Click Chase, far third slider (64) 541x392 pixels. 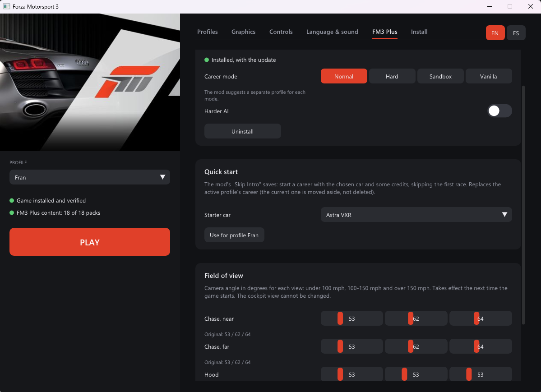(481, 346)
